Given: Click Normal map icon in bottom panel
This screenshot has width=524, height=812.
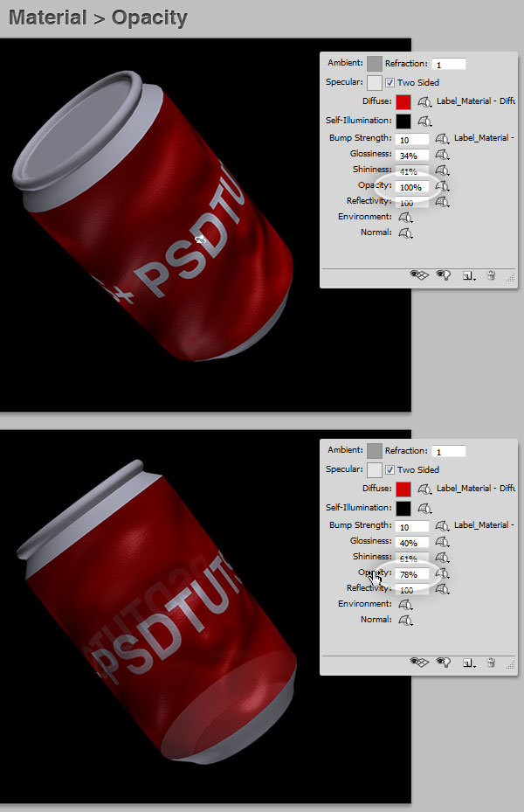Looking at the screenshot, I should tap(405, 621).
